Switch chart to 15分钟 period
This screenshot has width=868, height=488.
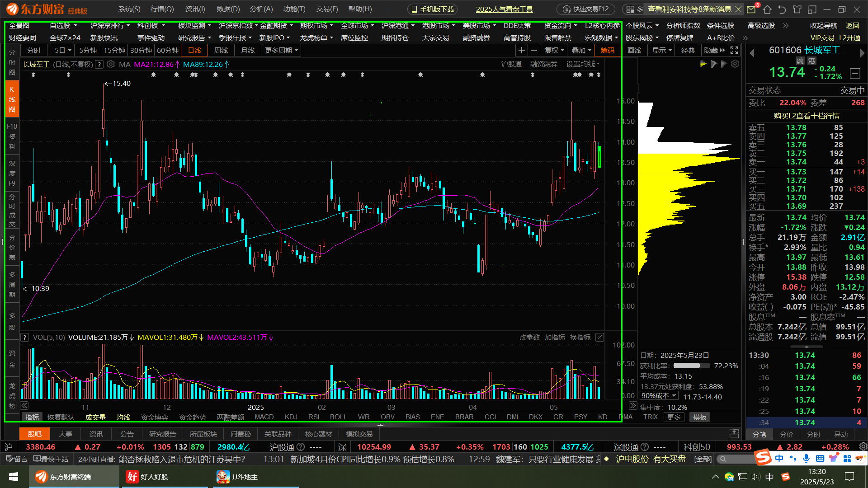click(114, 50)
